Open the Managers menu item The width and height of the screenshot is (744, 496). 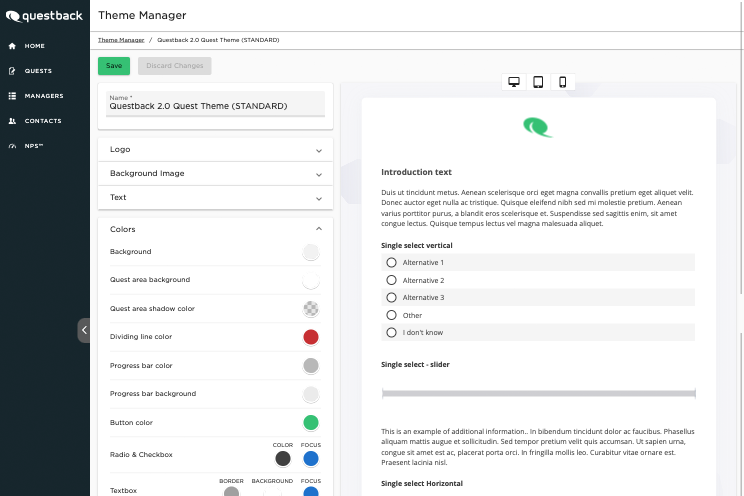pyautogui.click(x=45, y=96)
